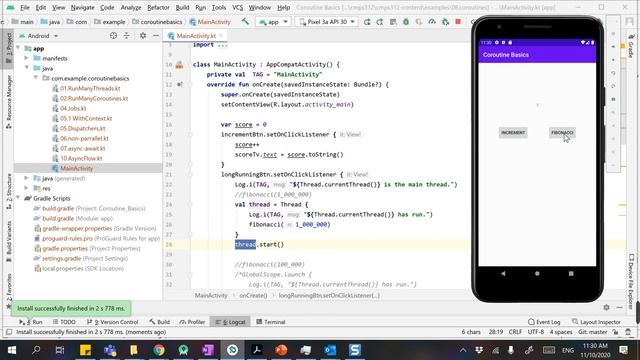Open Chrome from the Windows taskbar
This screenshot has width=640, height=360.
[x=159, y=350]
